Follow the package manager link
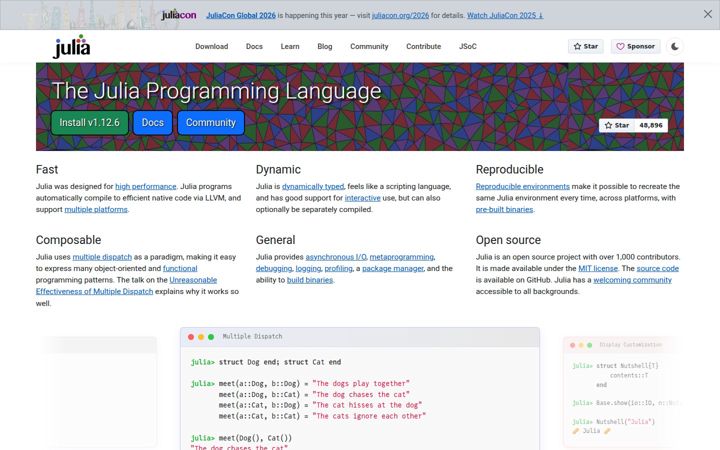 tap(393, 268)
